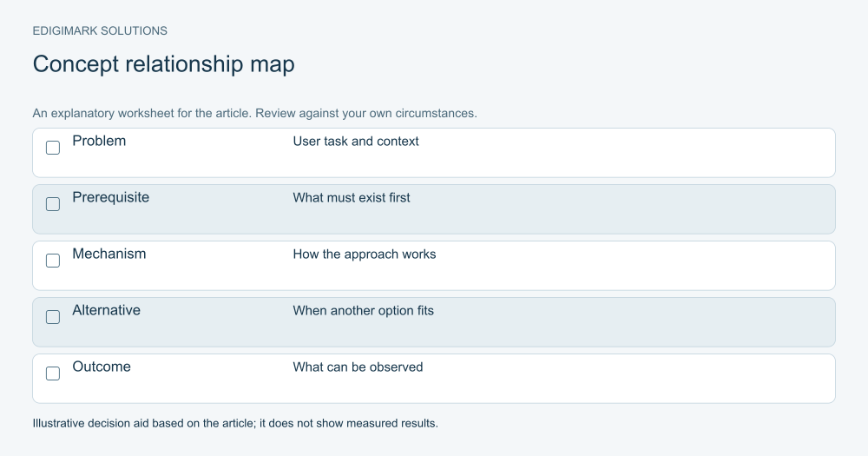This screenshot has width=868, height=456.
Task: Click 'How the approach works' description
Action: click(x=365, y=254)
